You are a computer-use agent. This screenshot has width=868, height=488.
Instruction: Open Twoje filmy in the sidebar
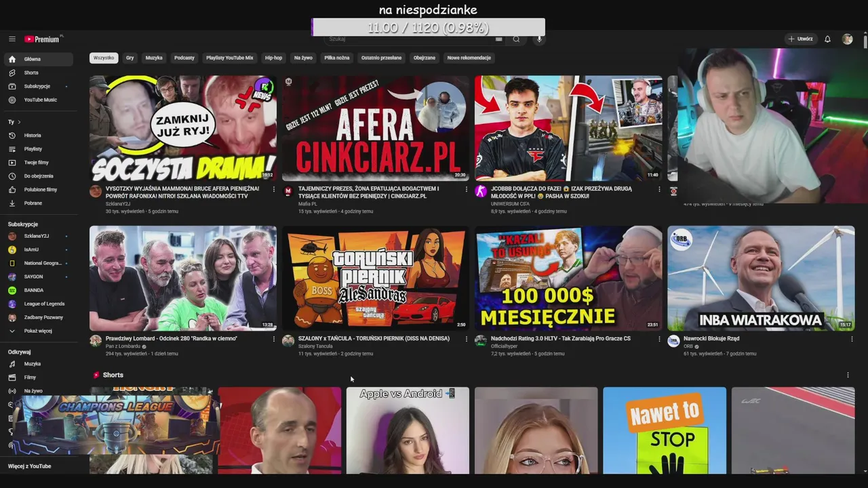[x=39, y=163]
